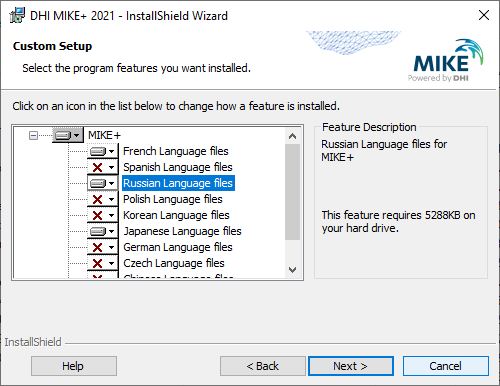Select the MIKE+ root feature label
This screenshot has height=386, width=500.
coord(104,135)
